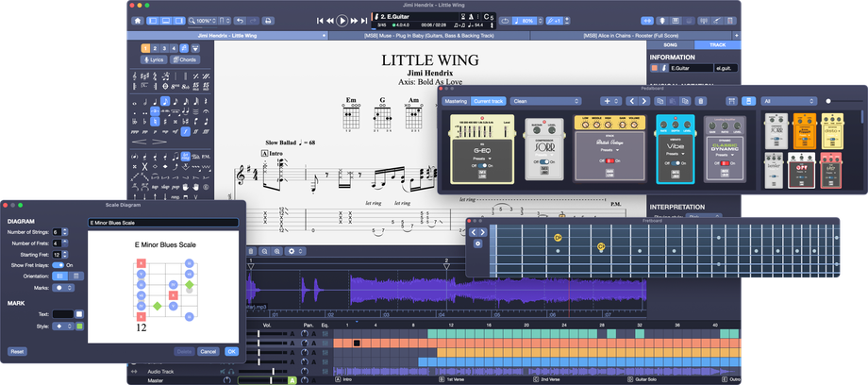Image resolution: width=868 pixels, height=385 pixels.
Task: Go to next preset in Pedalboard
Action: 643,101
